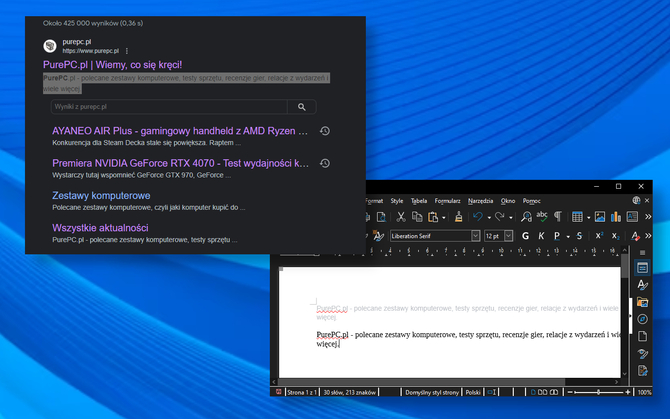Click the zoom in plus button

pos(627,392)
